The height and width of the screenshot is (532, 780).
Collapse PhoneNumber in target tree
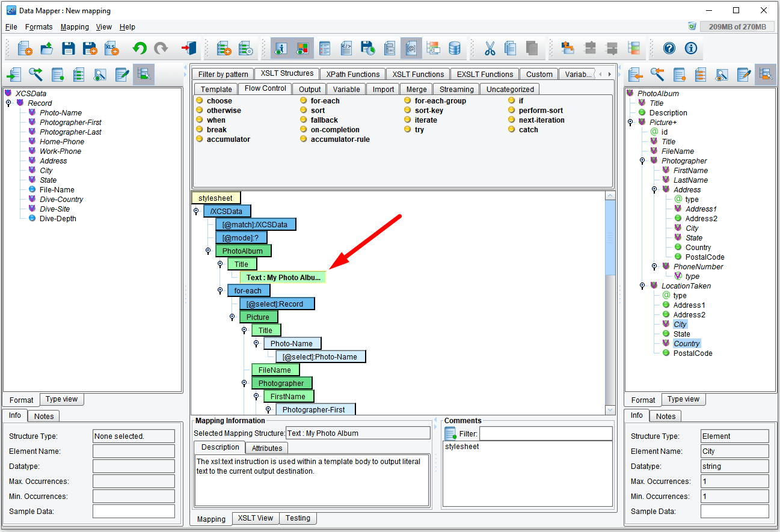pos(654,267)
